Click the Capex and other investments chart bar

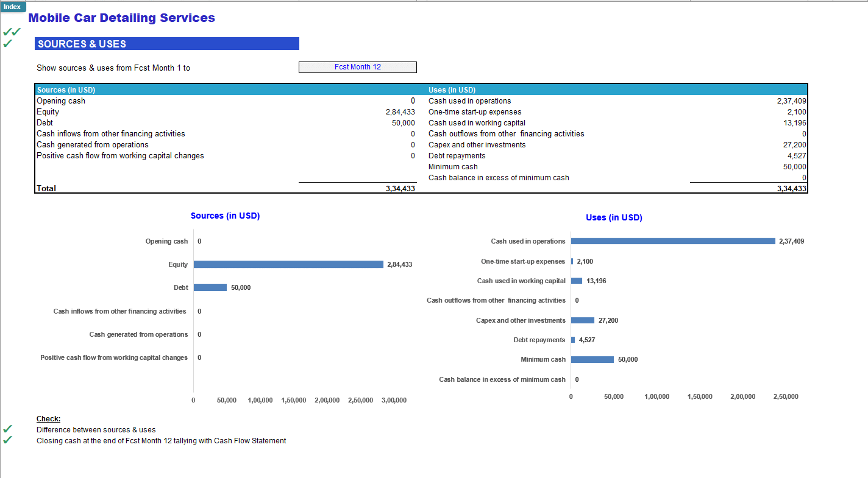583,320
